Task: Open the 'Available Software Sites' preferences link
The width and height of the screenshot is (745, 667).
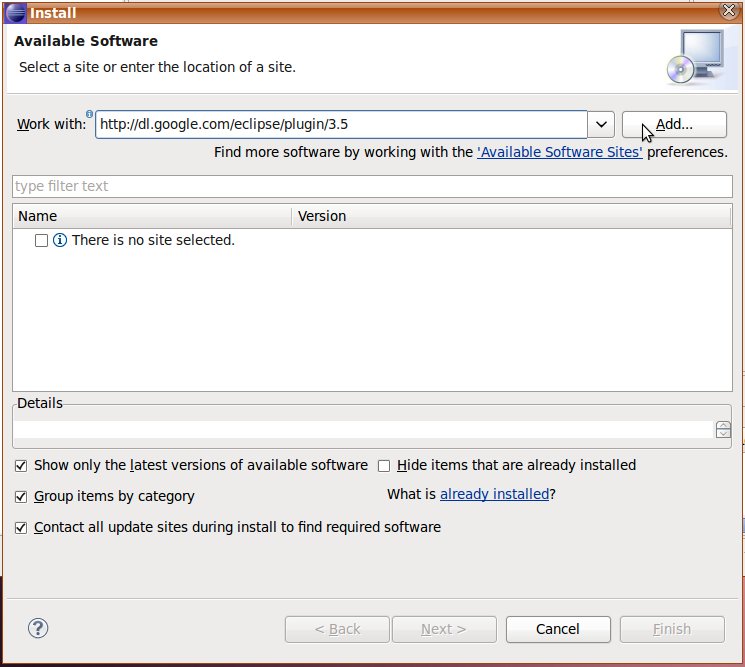Action: 560,153
